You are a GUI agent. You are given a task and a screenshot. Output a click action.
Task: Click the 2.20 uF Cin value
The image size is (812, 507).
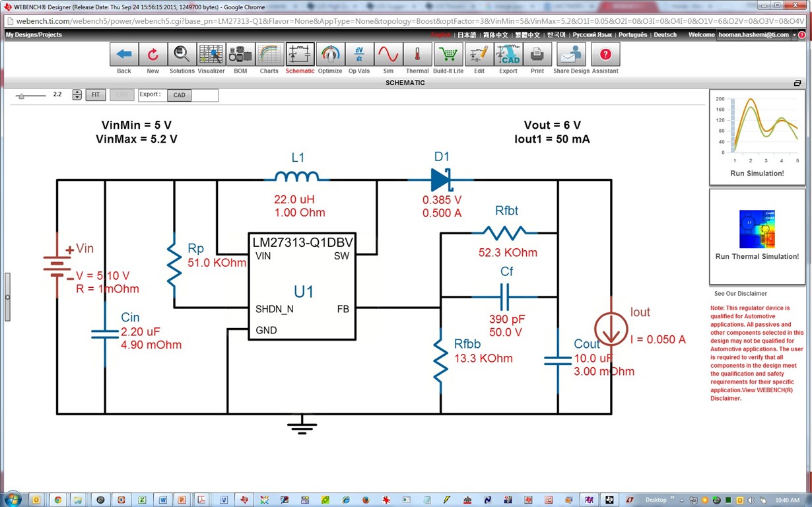click(x=141, y=331)
